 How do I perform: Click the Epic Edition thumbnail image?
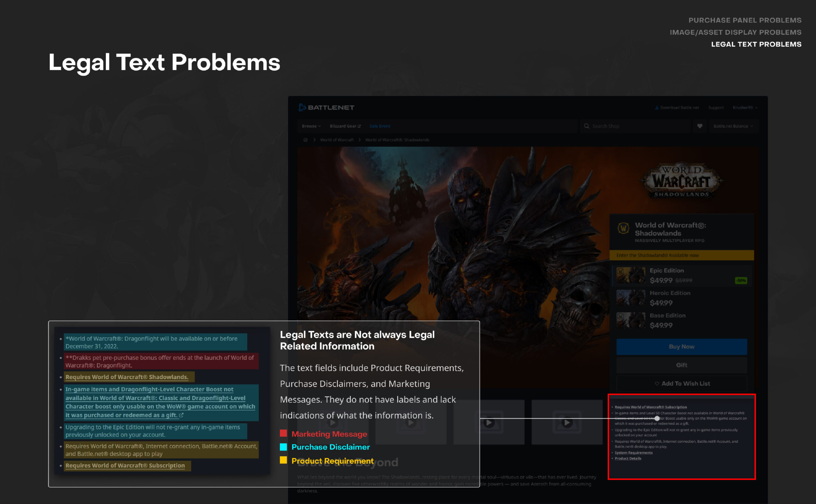630,275
